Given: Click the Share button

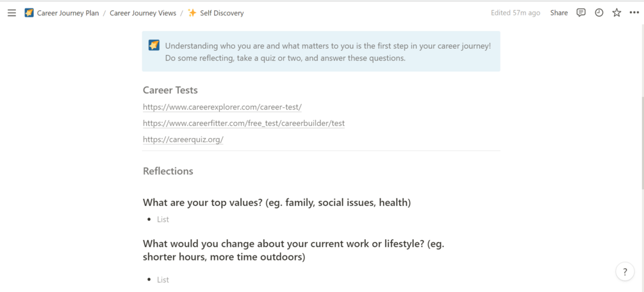Looking at the screenshot, I should point(559,13).
